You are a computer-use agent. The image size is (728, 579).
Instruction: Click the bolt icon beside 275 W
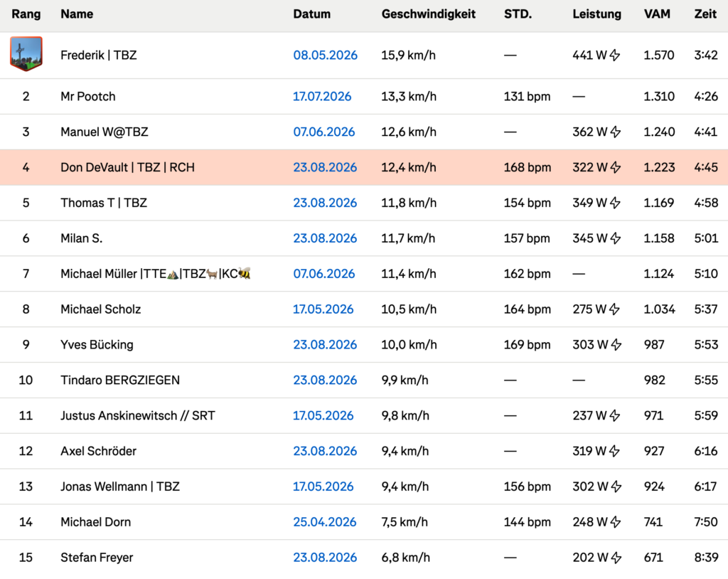click(x=614, y=309)
